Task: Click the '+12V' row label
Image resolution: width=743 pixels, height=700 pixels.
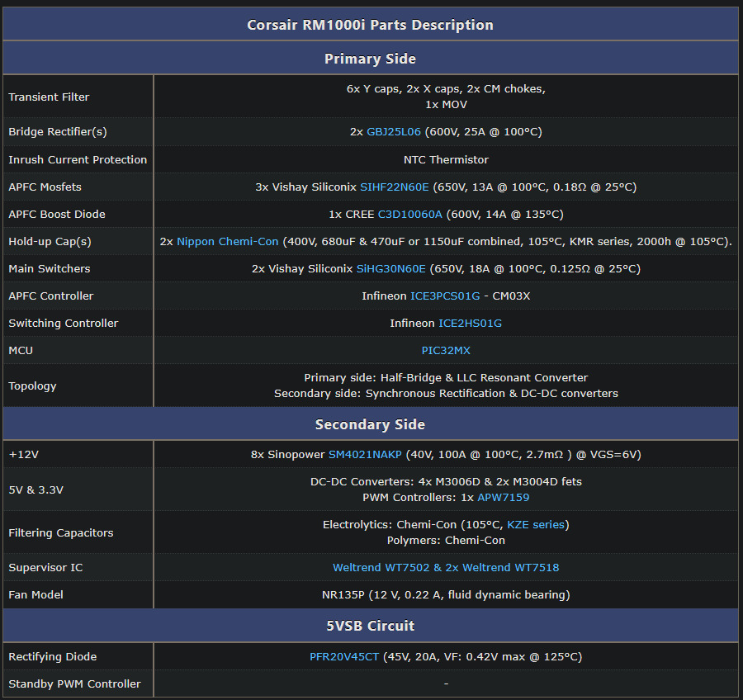Action: click(24, 455)
